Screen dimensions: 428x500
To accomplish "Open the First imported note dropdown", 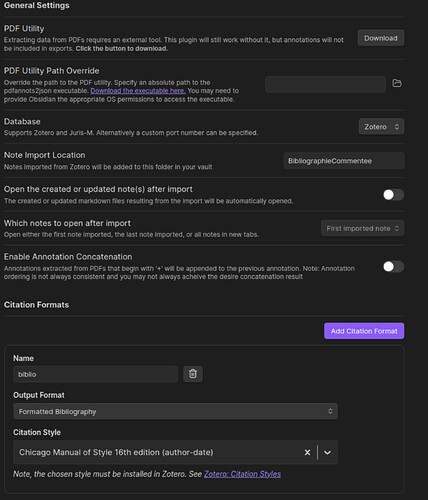I will click(363, 228).
